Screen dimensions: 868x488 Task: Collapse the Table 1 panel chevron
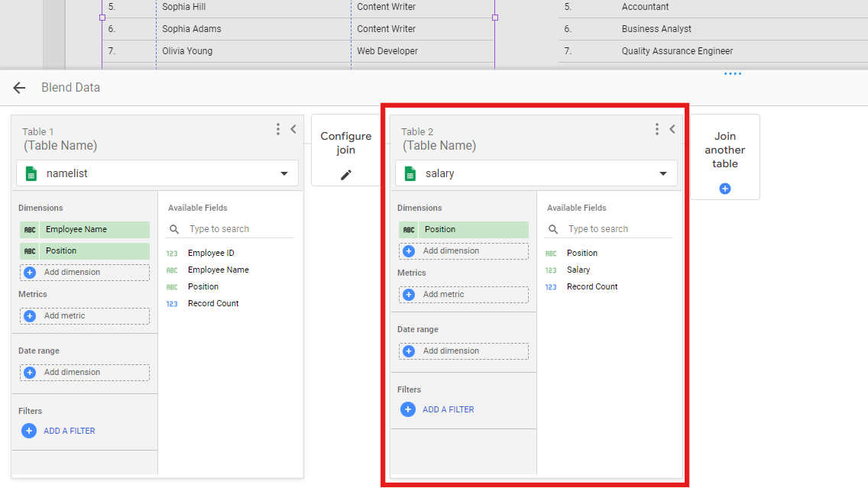tap(293, 129)
